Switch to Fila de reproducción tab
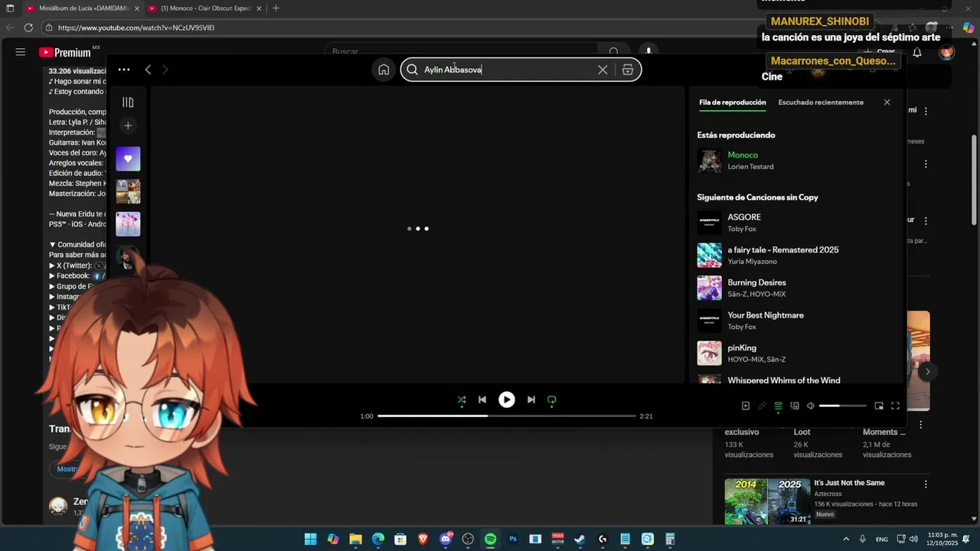The image size is (980, 551). pos(732,103)
